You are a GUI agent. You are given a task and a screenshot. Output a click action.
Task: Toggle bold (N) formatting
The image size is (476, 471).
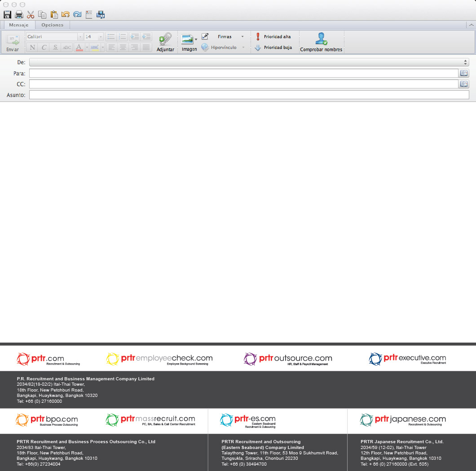click(32, 47)
